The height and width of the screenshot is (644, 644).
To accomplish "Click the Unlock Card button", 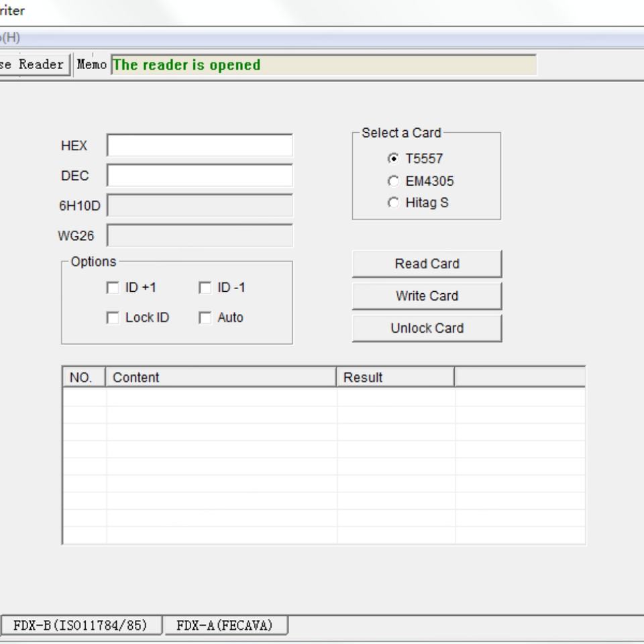I will click(x=427, y=328).
